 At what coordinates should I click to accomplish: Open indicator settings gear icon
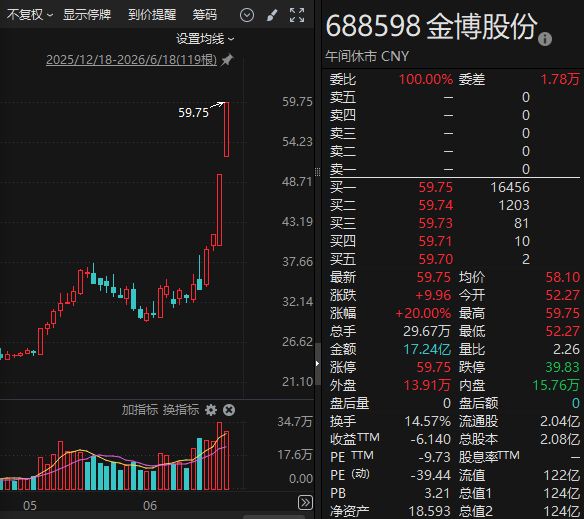(x=211, y=410)
